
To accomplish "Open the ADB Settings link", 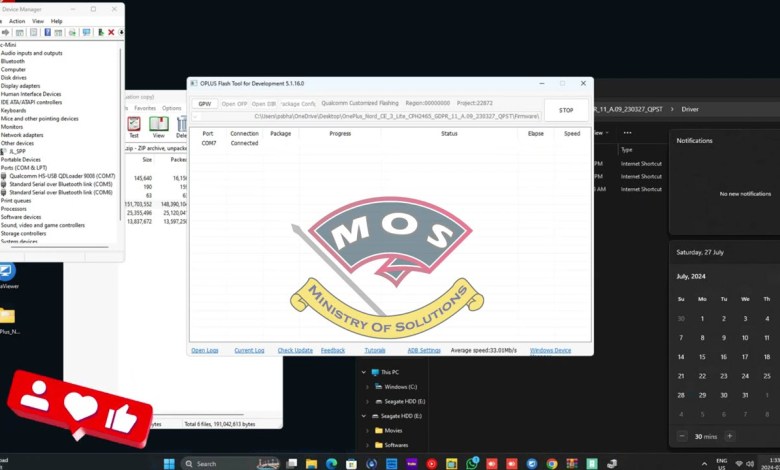I will 424,350.
